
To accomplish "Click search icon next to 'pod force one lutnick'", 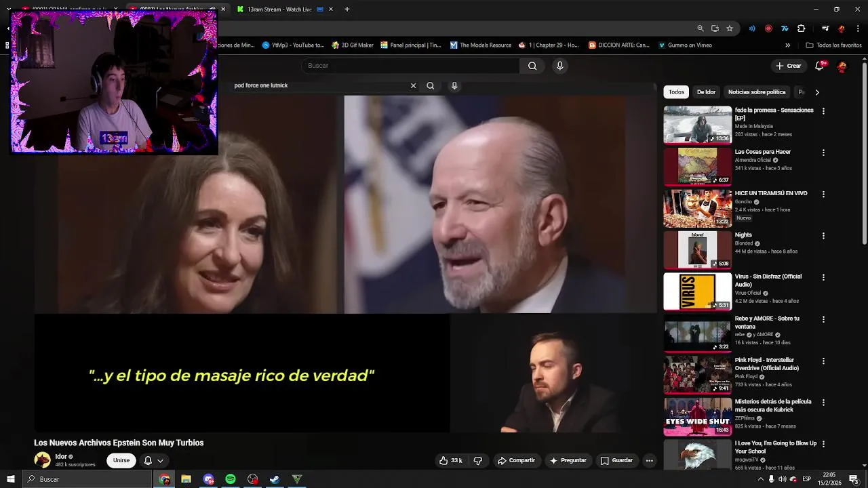I will coord(430,85).
